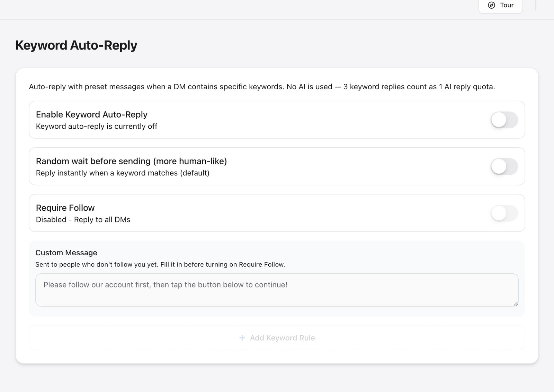Screen dimensions: 554x392
Task: Click the 'Random wait before sending' label
Action: 132,161
